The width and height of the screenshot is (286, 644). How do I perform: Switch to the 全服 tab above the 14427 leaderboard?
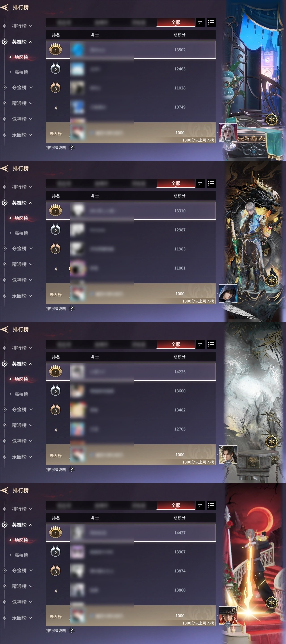(x=176, y=506)
